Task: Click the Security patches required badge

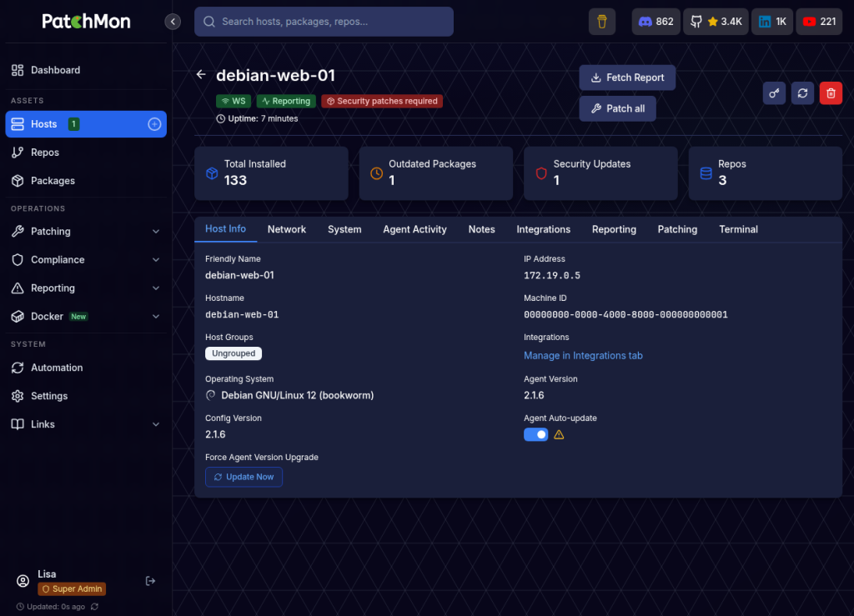Action: pos(382,101)
